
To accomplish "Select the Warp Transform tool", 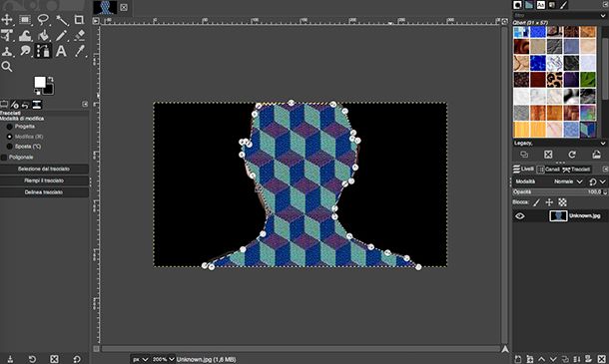I will (x=25, y=35).
